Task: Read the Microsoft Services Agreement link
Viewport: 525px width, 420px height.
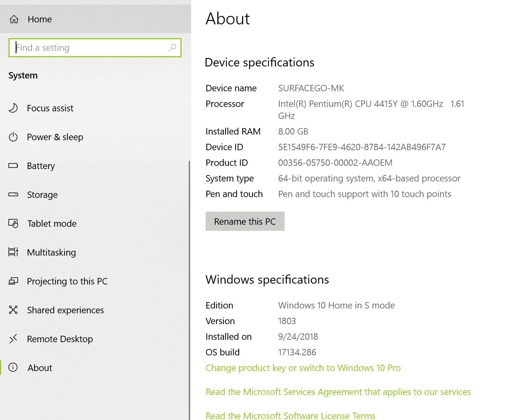Action: [338, 392]
